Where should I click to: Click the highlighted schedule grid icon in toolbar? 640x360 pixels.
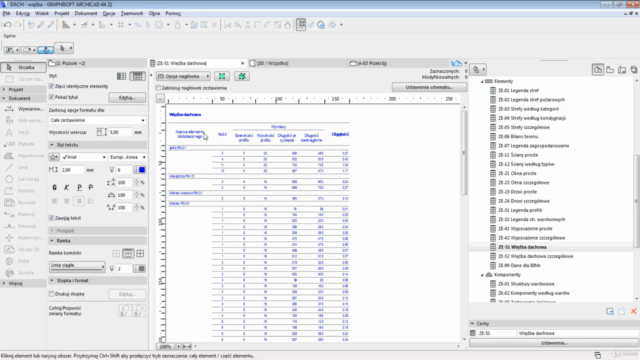tap(301, 24)
